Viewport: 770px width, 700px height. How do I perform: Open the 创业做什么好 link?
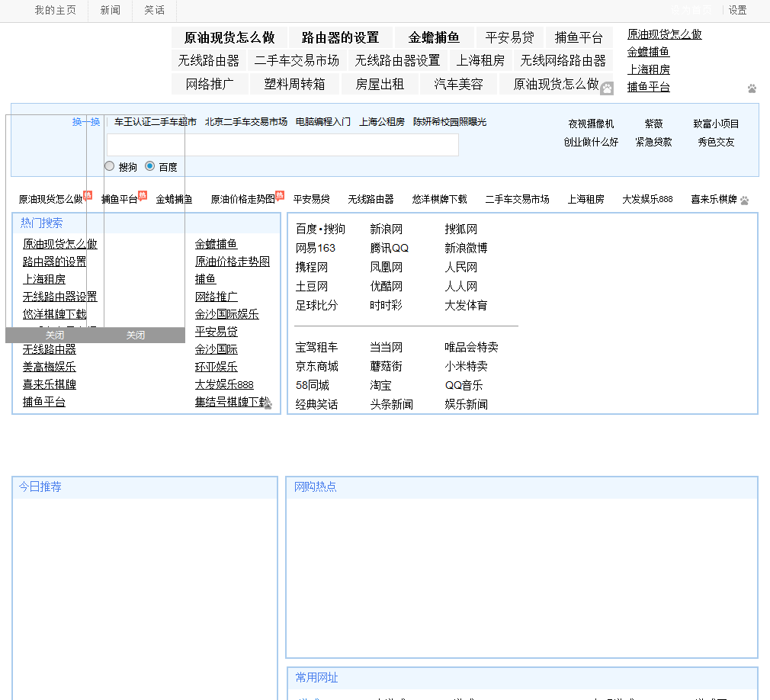(x=592, y=142)
